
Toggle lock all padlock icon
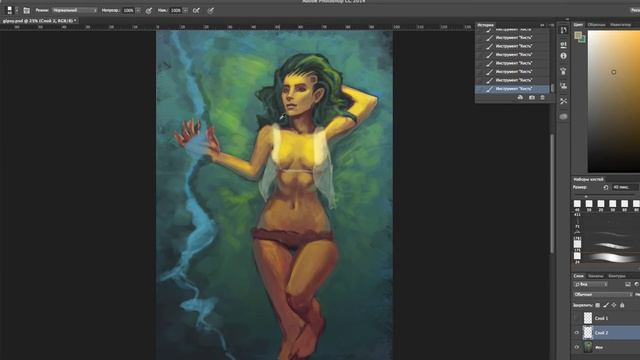pyautogui.click(x=622, y=305)
